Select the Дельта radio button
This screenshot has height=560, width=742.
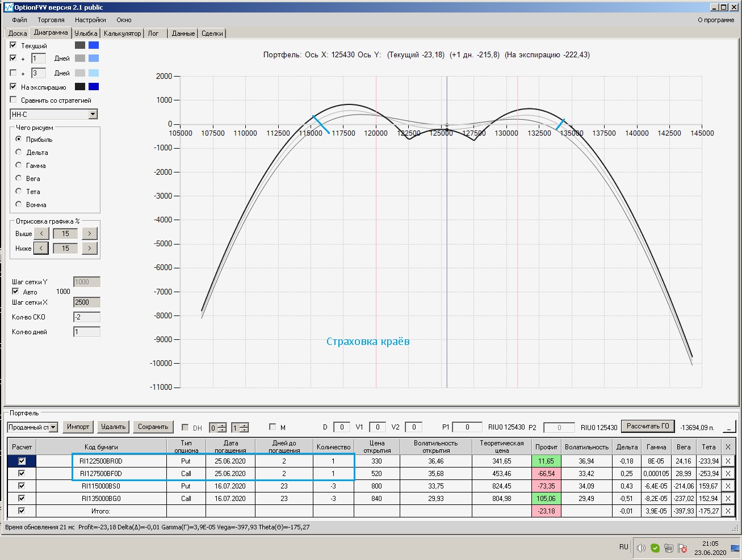(x=19, y=152)
